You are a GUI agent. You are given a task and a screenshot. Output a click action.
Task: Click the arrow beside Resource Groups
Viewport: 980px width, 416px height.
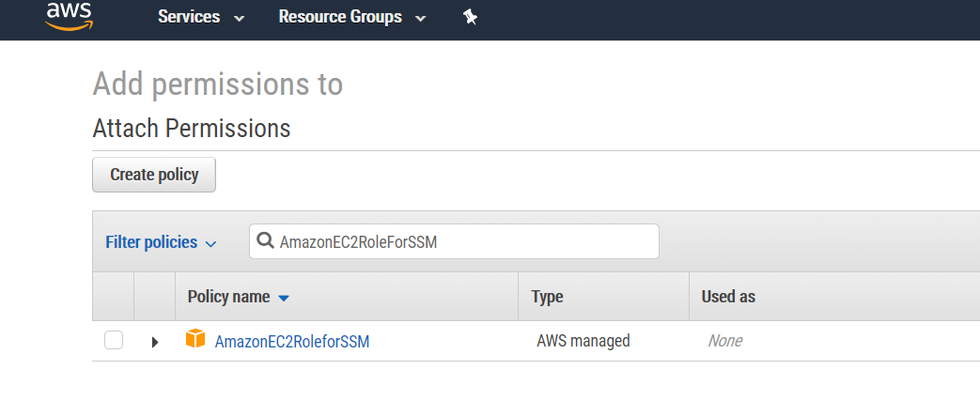tap(420, 18)
